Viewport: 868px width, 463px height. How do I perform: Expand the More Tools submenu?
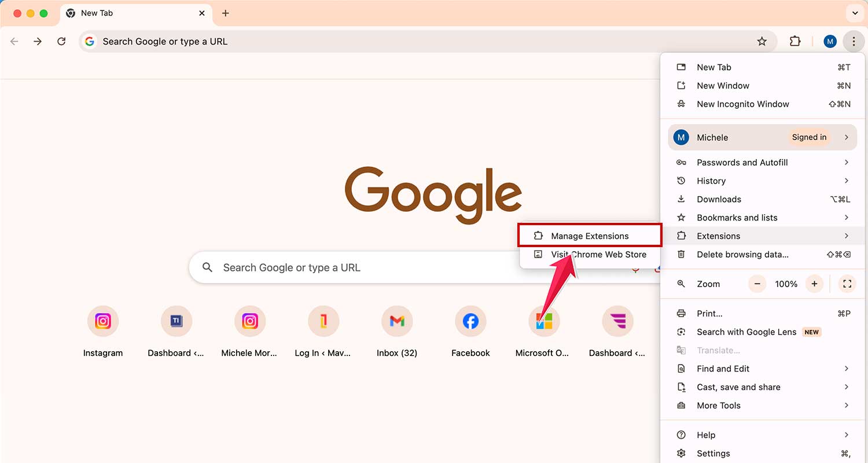[718, 405]
